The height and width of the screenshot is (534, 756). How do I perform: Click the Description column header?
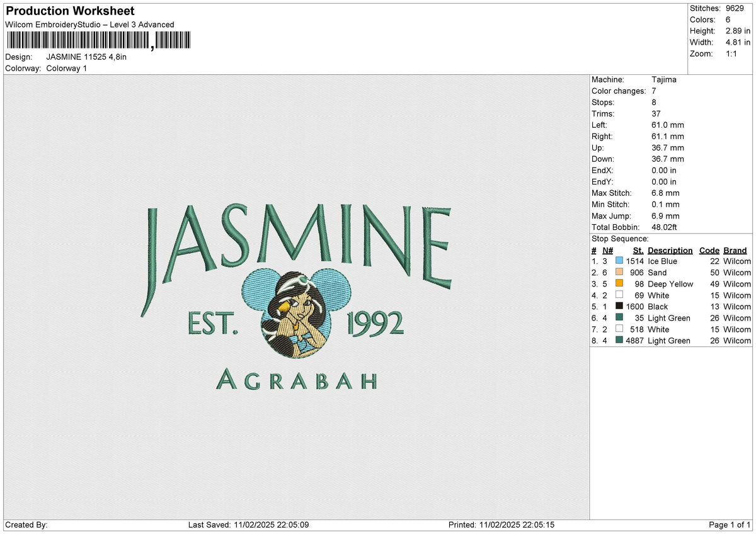(670, 251)
